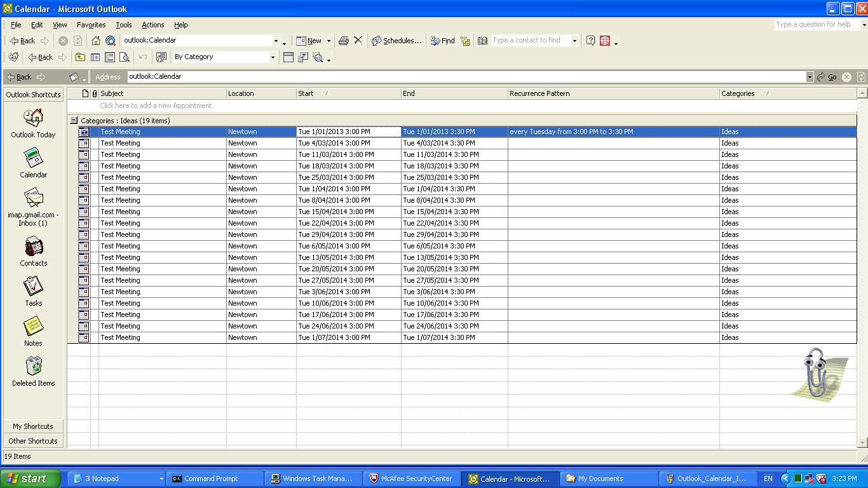This screenshot has height=488, width=868.
Task: Open the Notes shortcut icon
Action: [x=33, y=332]
